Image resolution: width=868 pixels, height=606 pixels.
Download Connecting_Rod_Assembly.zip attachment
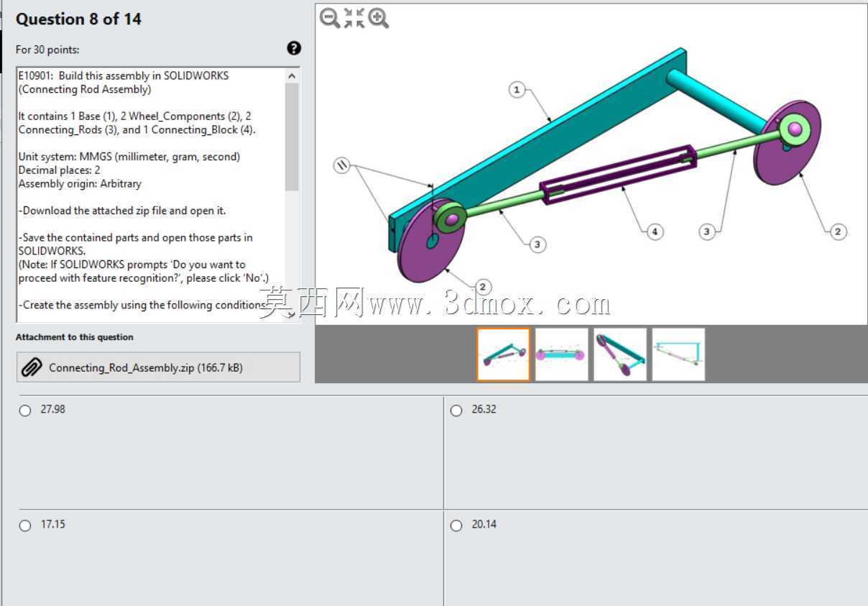[x=158, y=367]
